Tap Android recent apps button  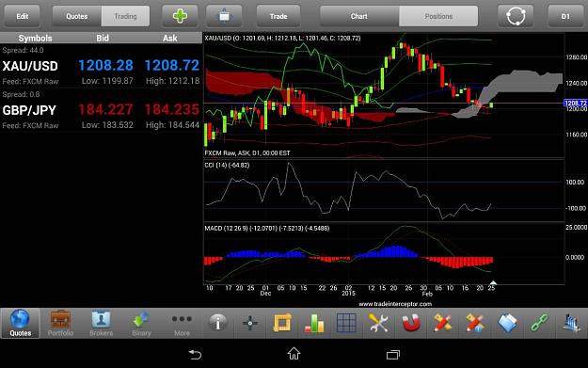click(x=393, y=355)
